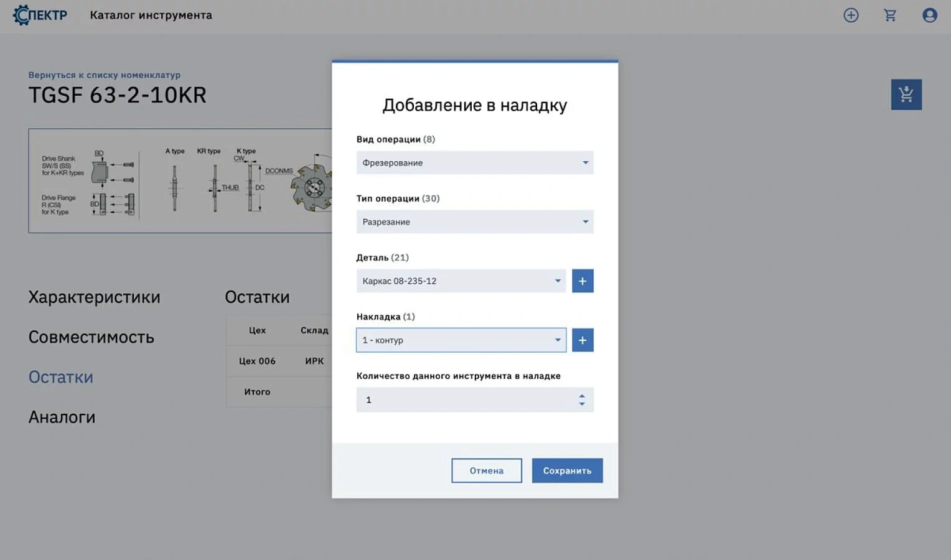951x560 pixels.
Task: Click the Отмена button
Action: [x=487, y=470]
